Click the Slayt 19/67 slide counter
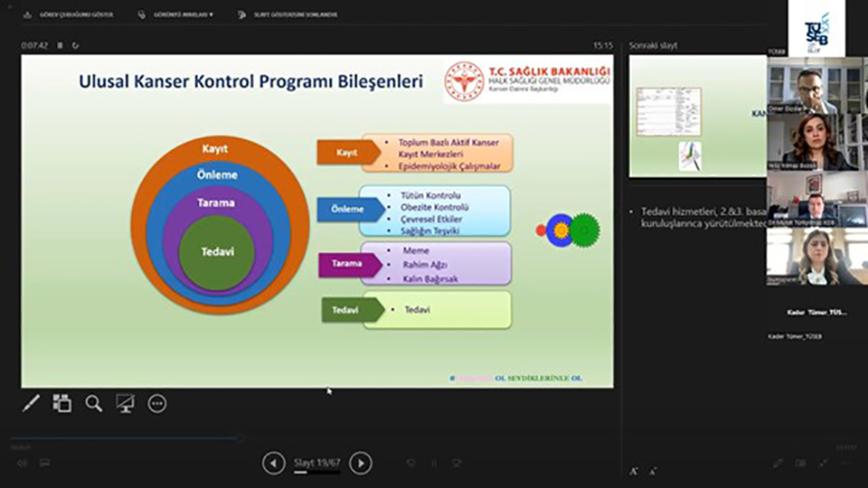 pos(316,464)
